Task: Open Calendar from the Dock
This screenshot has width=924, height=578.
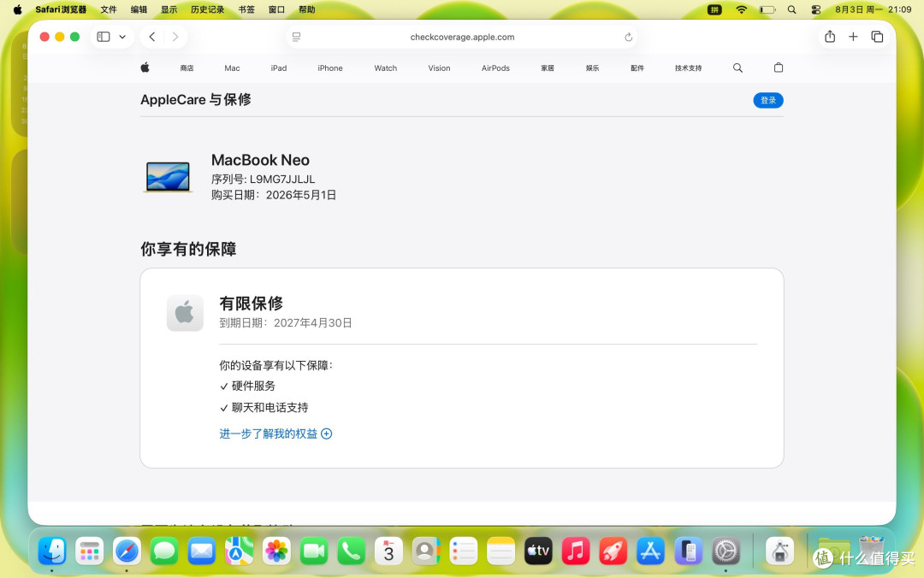Action: click(389, 551)
